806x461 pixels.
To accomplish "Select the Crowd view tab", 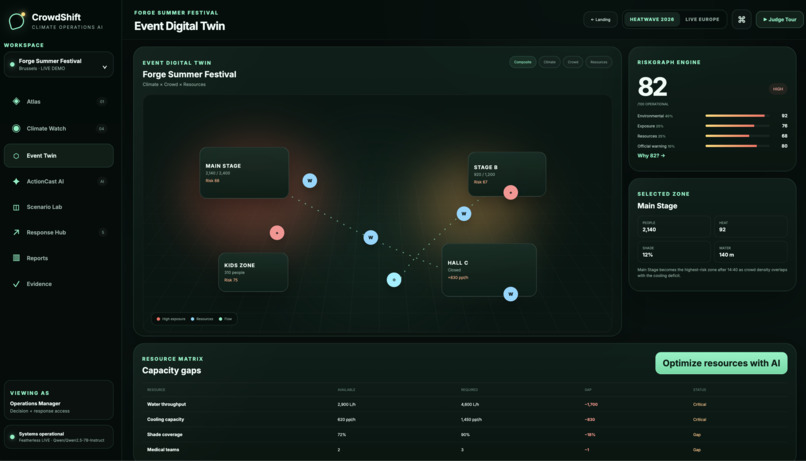I will point(573,62).
